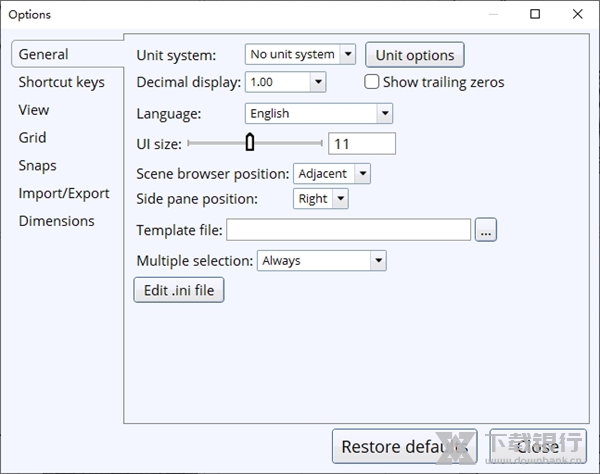Browse for template file with ellipsis button
600x474 pixels.
[486, 230]
